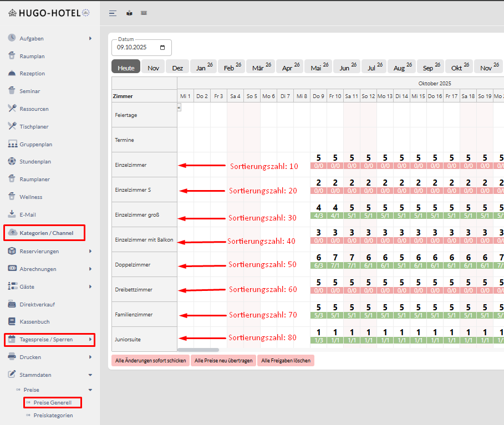The width and height of the screenshot is (504, 425).
Task: Select the Heute month tab
Action: [126, 68]
